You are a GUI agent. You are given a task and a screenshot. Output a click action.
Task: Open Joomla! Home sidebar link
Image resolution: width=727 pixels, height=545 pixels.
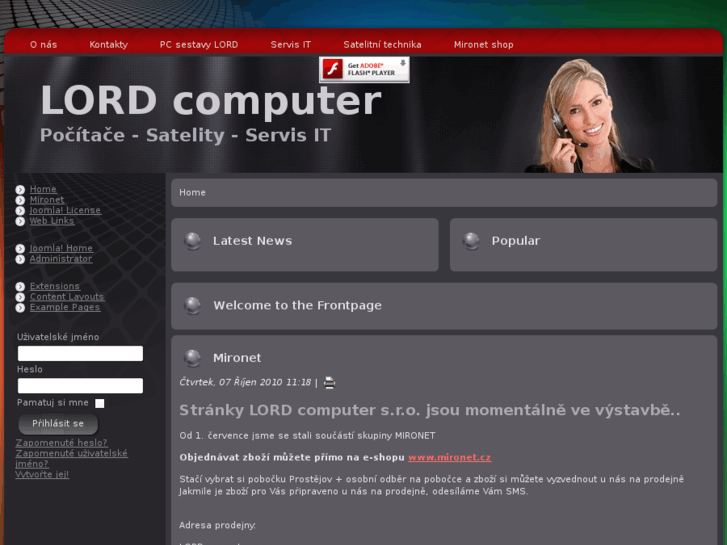click(61, 248)
